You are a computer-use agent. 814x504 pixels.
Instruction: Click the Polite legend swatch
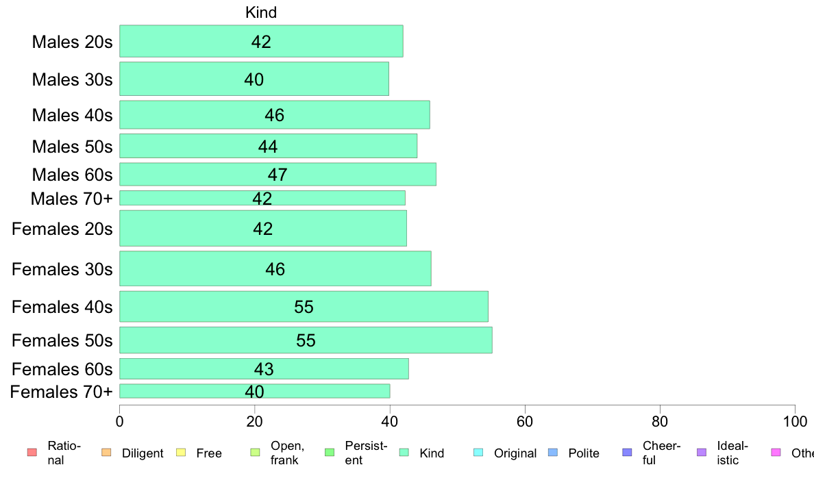pos(553,453)
